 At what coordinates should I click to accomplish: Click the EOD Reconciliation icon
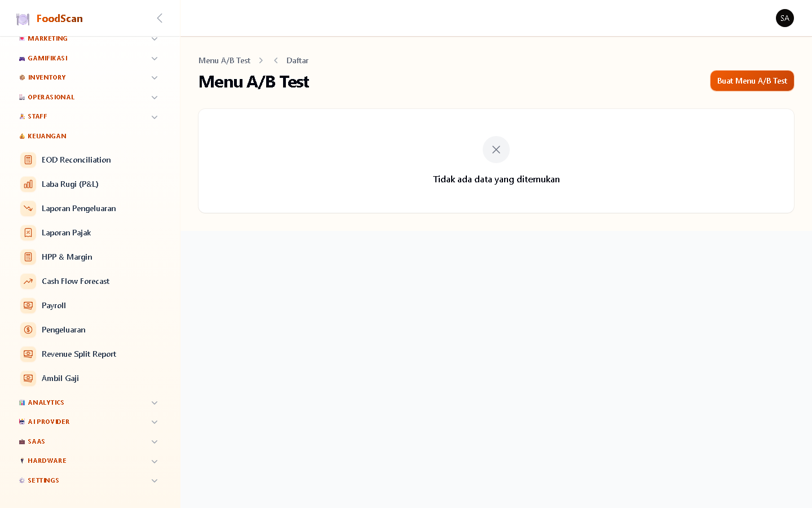tap(28, 160)
